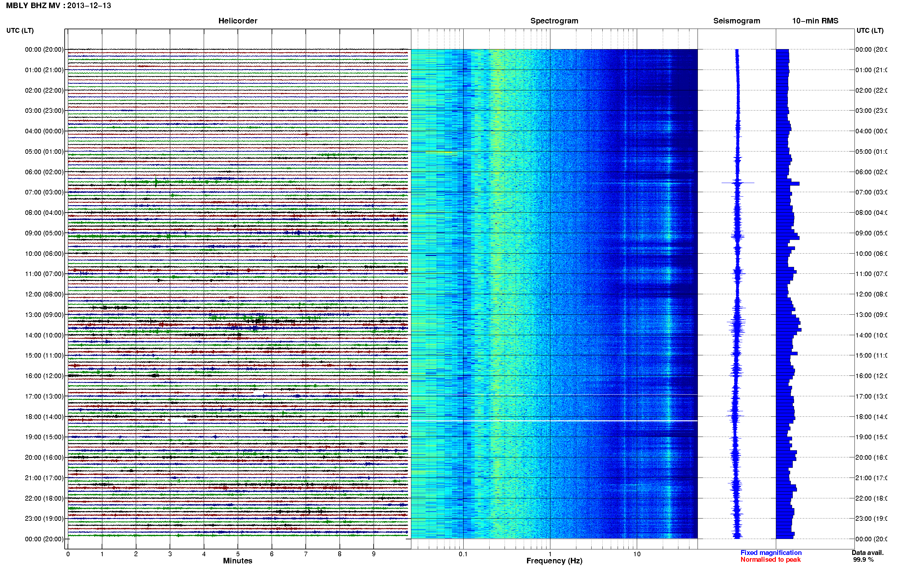Click left time label 09:00 (05:00)
Screen dimensions: 924x578
(x=44, y=233)
